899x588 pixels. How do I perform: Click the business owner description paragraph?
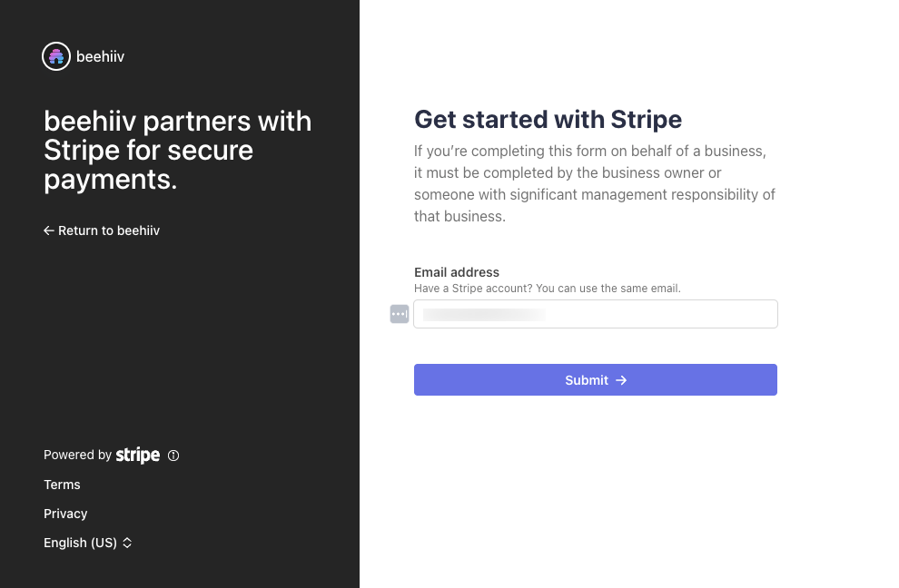coord(595,183)
